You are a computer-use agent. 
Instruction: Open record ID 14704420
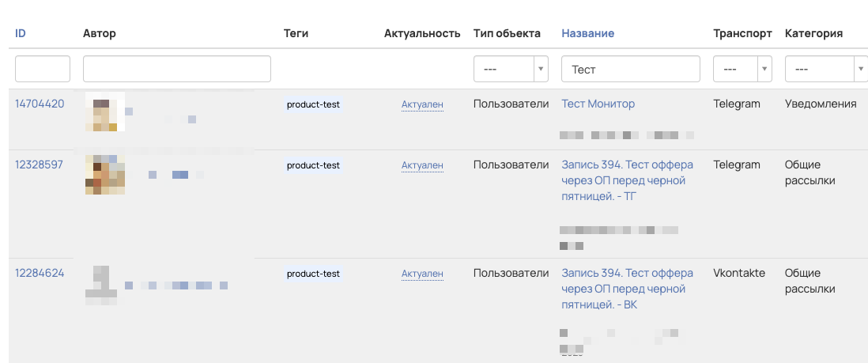(40, 104)
